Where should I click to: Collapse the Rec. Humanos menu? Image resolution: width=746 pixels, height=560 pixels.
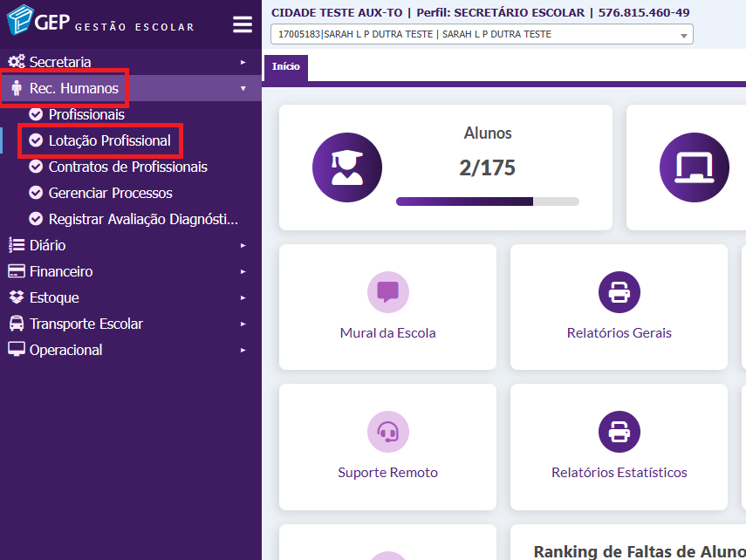click(x=73, y=88)
